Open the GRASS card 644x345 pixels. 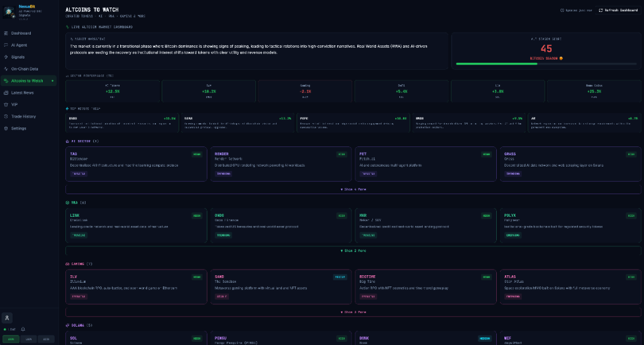click(570, 164)
